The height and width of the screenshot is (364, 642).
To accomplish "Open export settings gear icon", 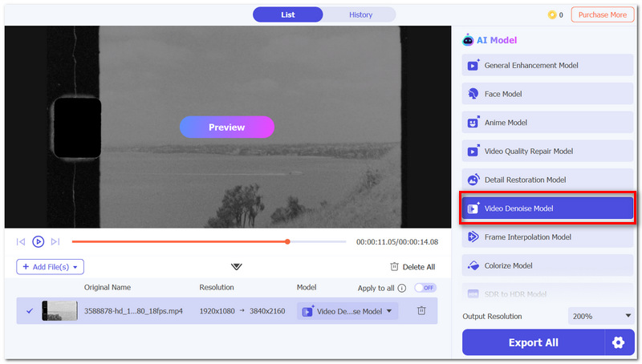I will (x=618, y=342).
